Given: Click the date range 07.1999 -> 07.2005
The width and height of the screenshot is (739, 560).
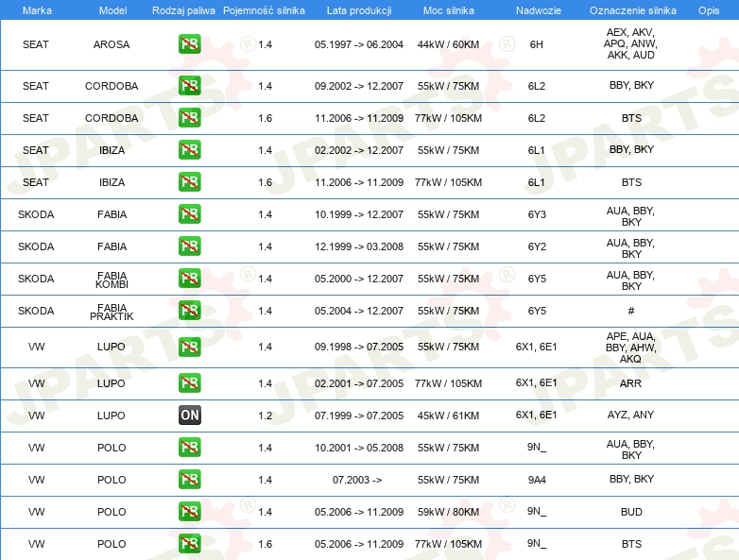Looking at the screenshot, I should (x=359, y=416).
